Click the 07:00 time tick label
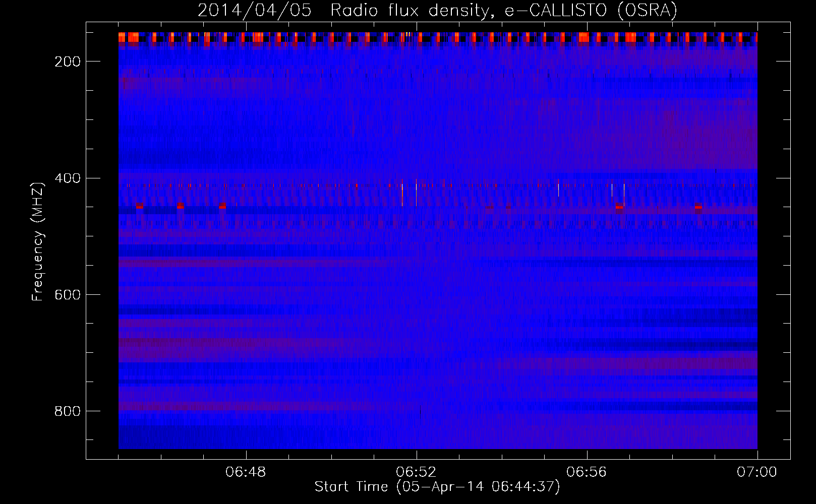Screen dimensions: 816x504 pyautogui.click(x=757, y=472)
